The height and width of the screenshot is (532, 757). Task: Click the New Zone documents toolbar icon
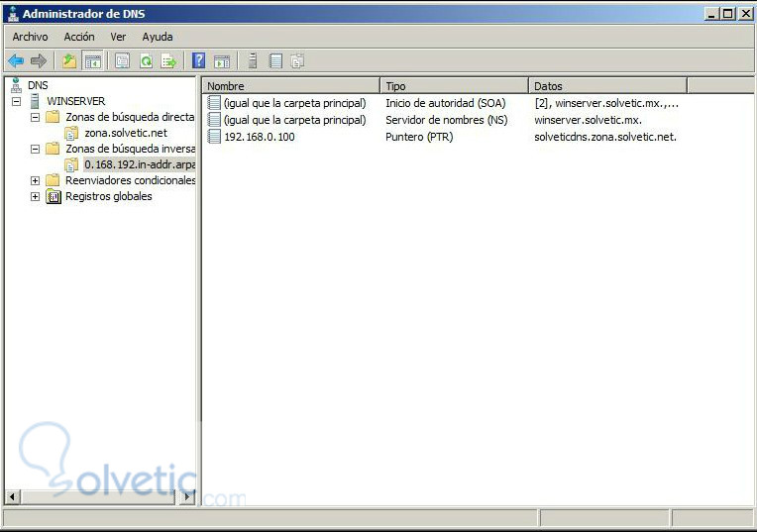pos(297,60)
